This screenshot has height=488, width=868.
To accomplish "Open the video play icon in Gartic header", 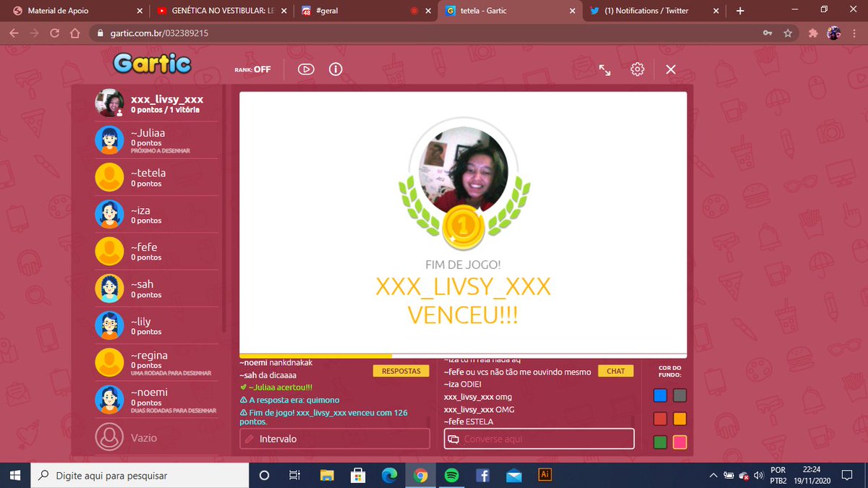I will click(x=306, y=69).
